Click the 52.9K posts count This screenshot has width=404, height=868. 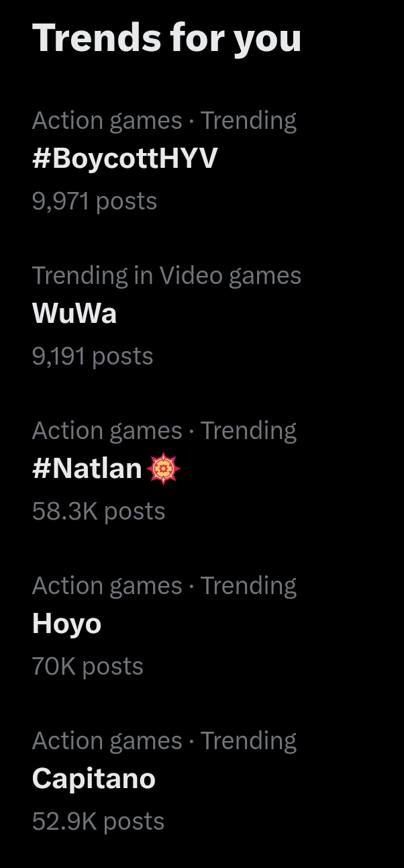(98, 821)
